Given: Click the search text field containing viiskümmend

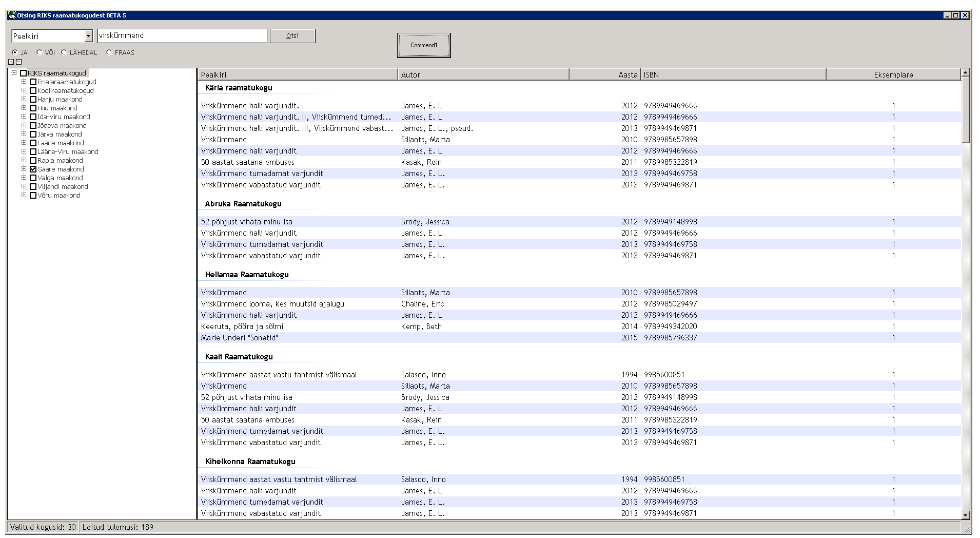Looking at the screenshot, I should [182, 36].
